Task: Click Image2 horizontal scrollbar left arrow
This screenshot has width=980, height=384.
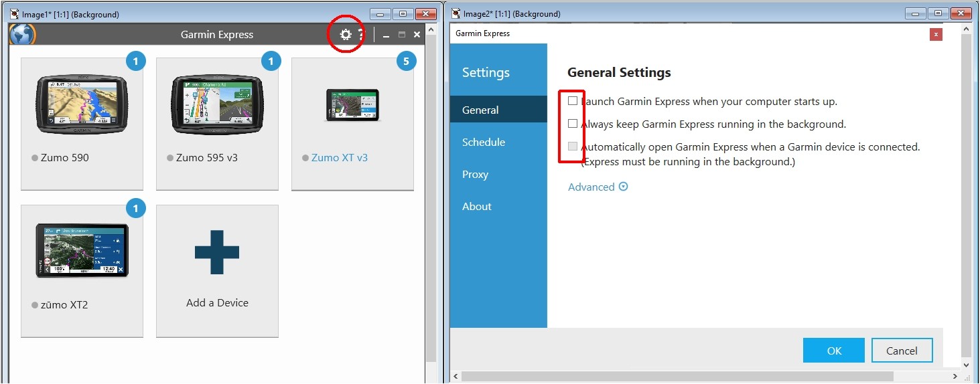Action: click(456, 377)
